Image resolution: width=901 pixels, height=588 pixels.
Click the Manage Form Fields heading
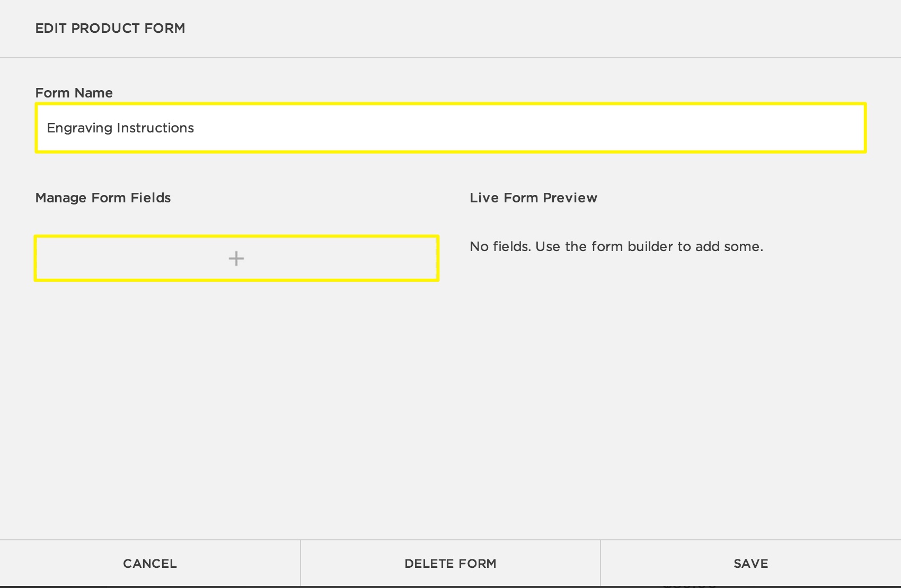click(x=103, y=198)
